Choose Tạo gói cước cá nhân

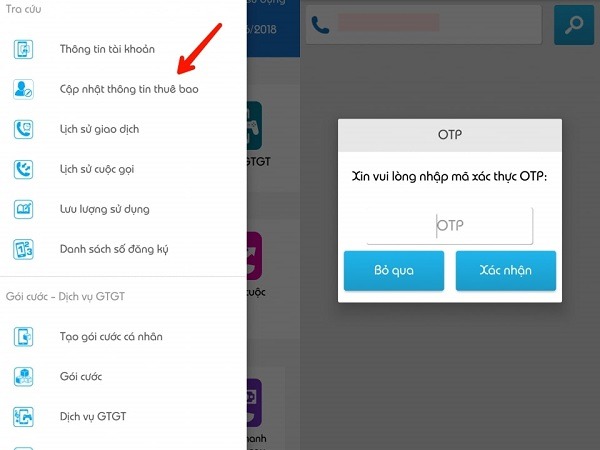click(x=123, y=337)
